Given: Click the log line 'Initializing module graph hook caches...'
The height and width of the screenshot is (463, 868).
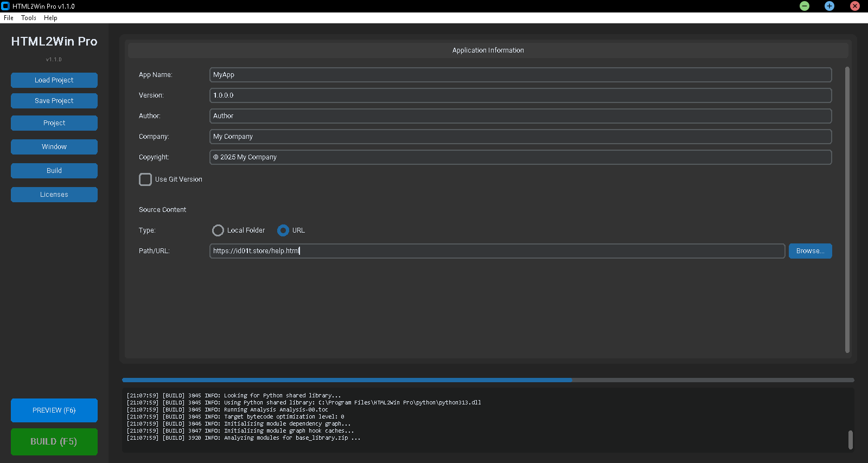Looking at the screenshot, I should (240, 431).
